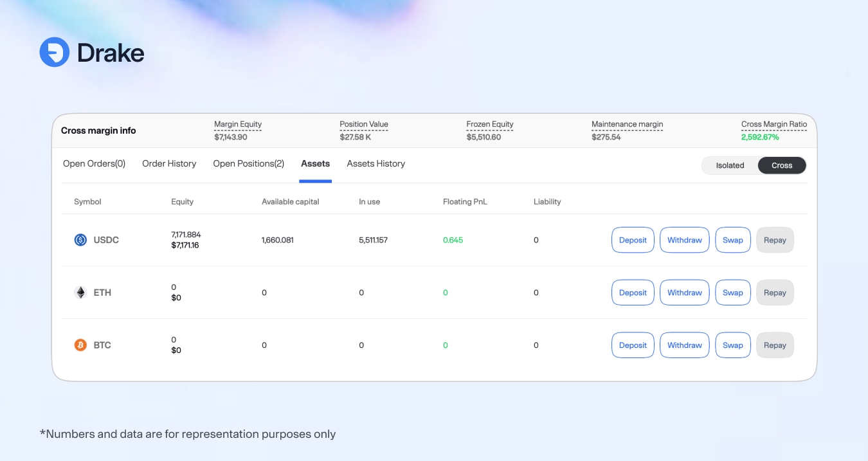868x461 pixels.
Task: Select the Cross margin toggle option
Action: point(781,165)
